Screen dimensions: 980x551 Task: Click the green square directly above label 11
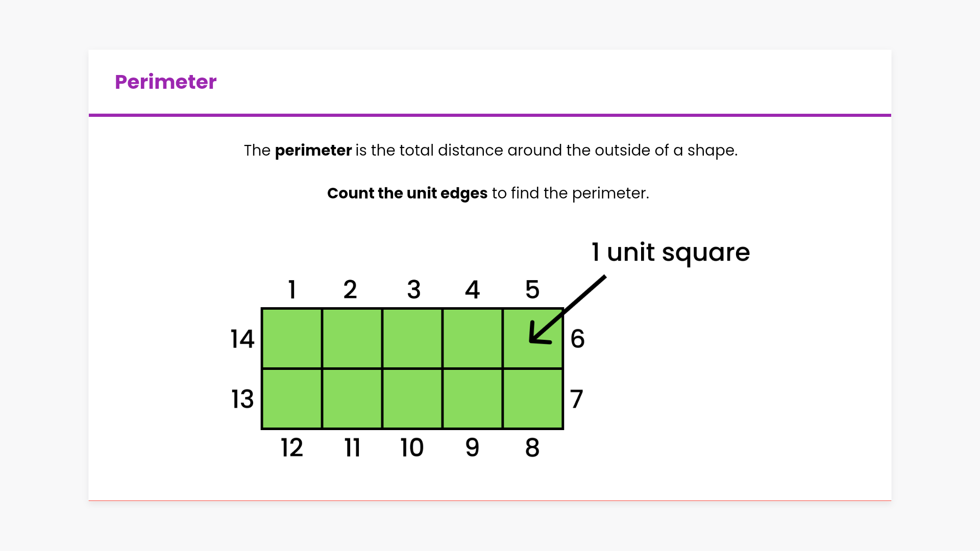[352, 398]
